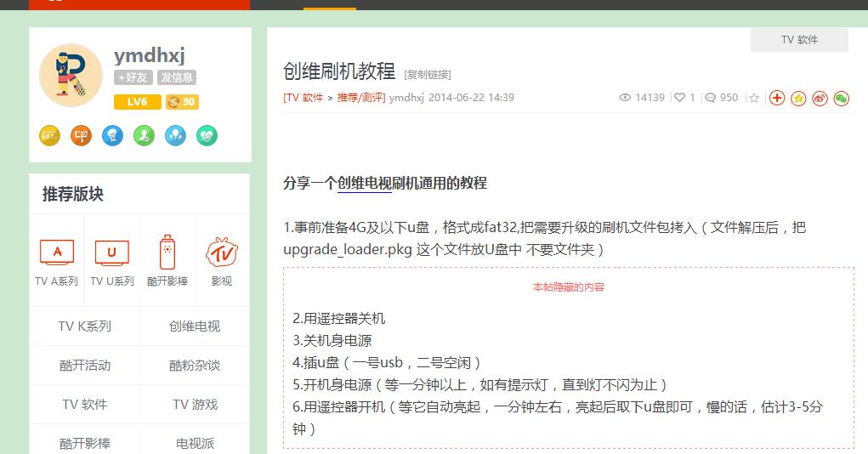
Task: Click the 推荐版块 section heading
Action: (73, 195)
